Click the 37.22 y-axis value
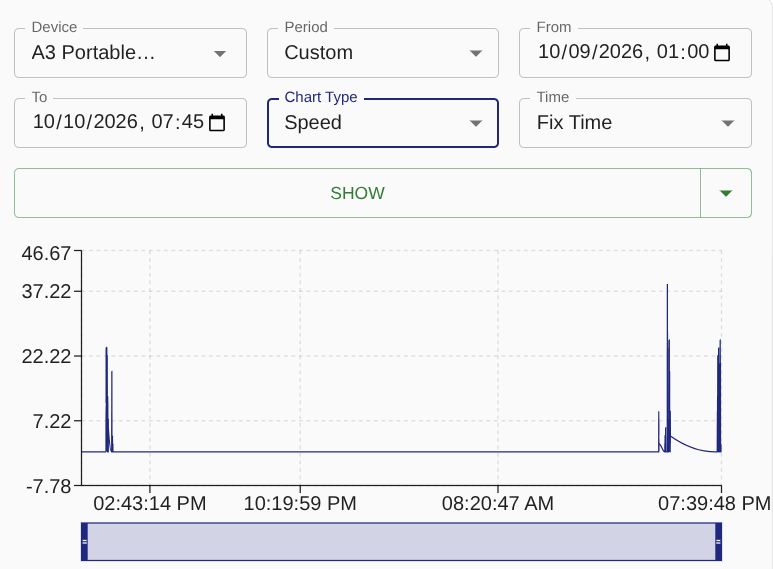This screenshot has height=569, width=773. pyautogui.click(x=46, y=291)
